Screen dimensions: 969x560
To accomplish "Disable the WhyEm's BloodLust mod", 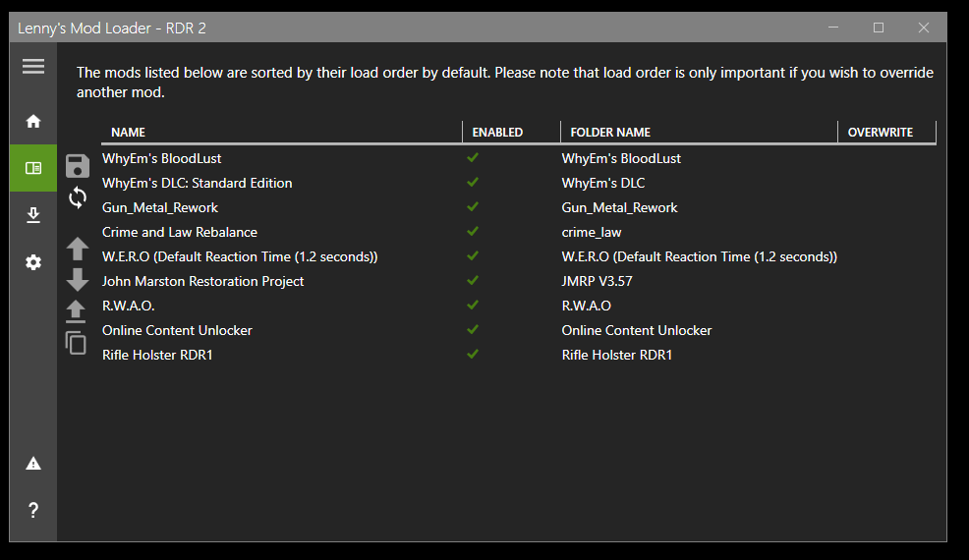I will (473, 158).
